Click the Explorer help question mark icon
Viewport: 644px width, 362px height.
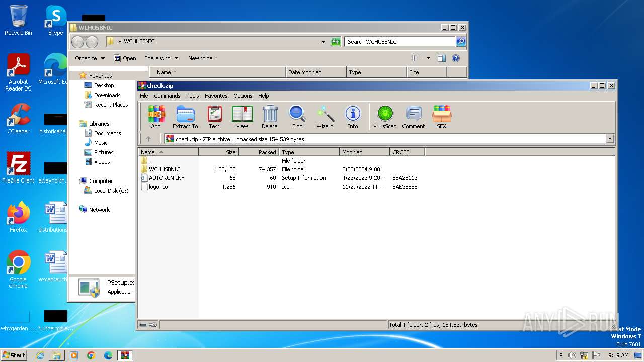coord(456,58)
